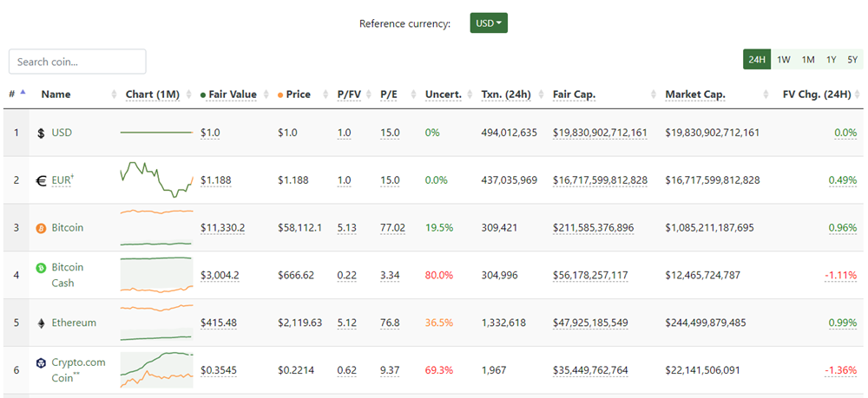The height and width of the screenshot is (398, 868).
Task: Select the 1Y time range tab
Action: [x=831, y=60]
